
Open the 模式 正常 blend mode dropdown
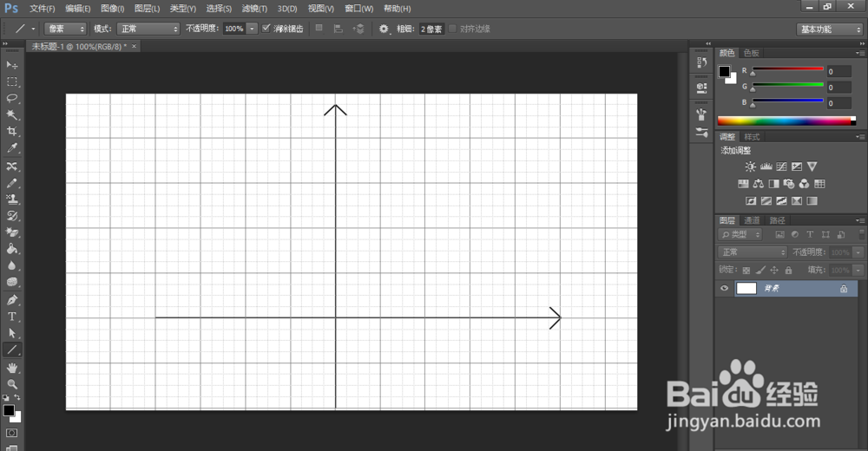[148, 29]
